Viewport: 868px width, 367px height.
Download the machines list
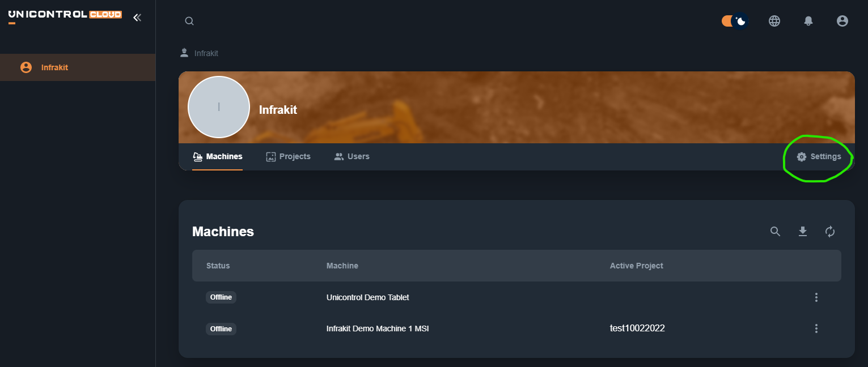(803, 231)
